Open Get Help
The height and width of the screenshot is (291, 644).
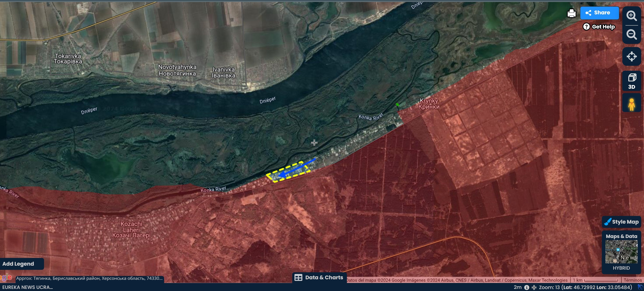coord(599,27)
